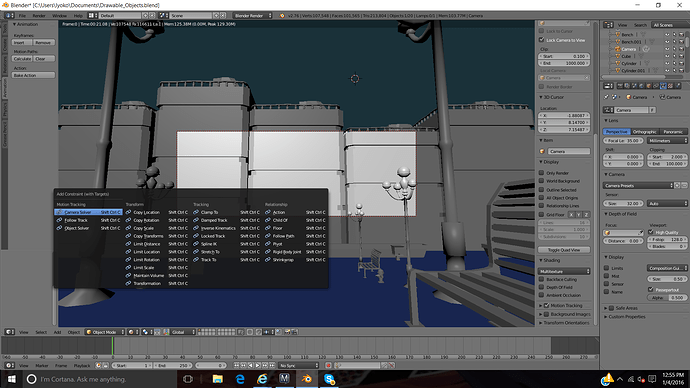Open Camera Presets dropdown

(639, 186)
